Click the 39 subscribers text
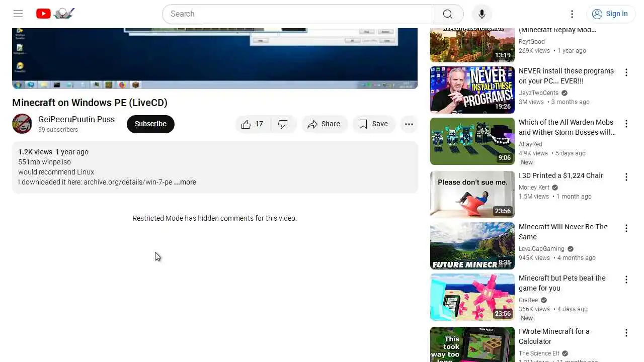Viewport: 644px width, 362px height. 58,130
